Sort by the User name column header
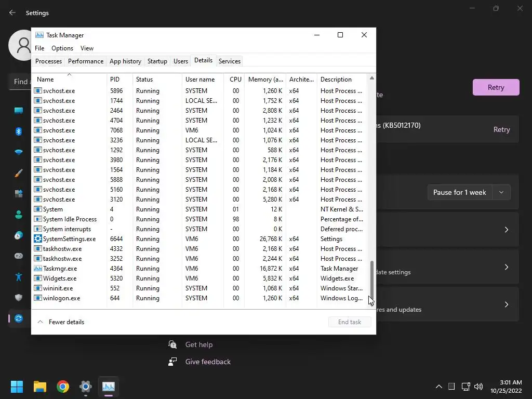Screen dimensions: 532x399 coord(203,79)
